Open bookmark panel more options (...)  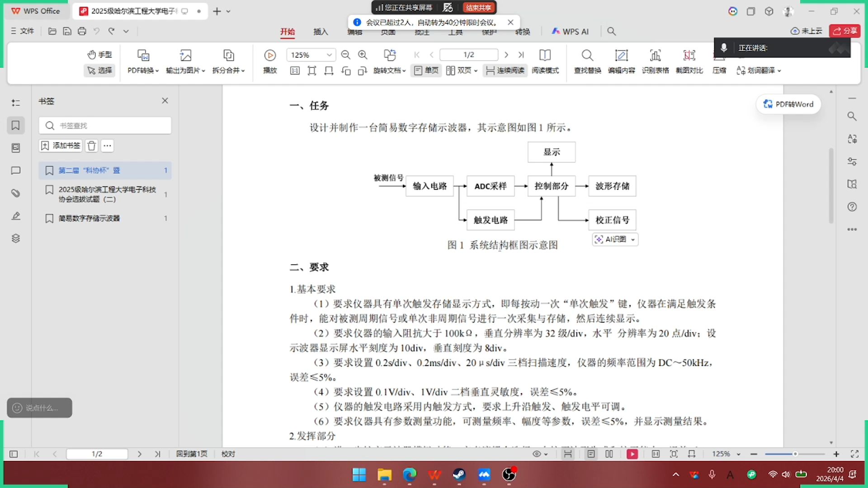[107, 145]
